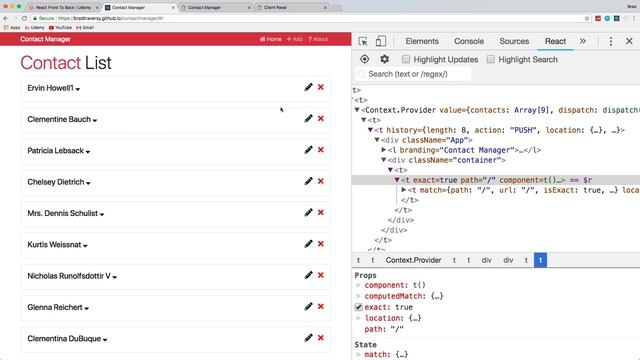Delete Patricia Lebsack with the red X
640x360 pixels.
click(x=321, y=150)
